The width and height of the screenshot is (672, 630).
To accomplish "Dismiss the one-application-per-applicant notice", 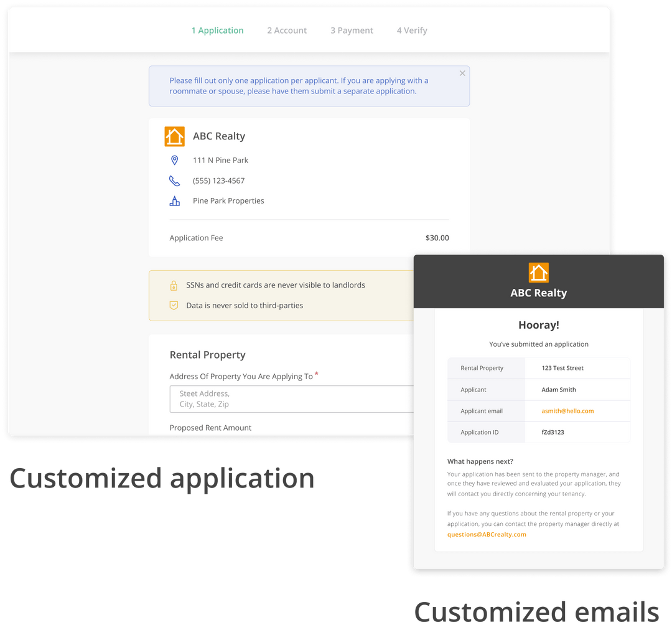I will coord(462,73).
